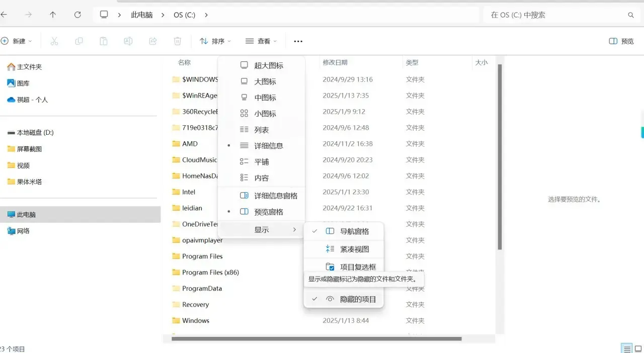This screenshot has height=353, width=644.
Task: Click the search magnifier icon
Action: 631,15
